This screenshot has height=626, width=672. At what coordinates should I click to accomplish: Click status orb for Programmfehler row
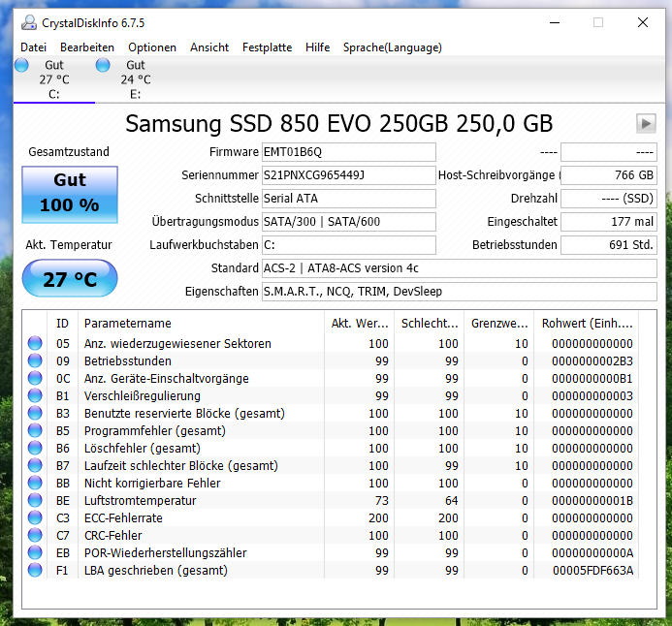pos(35,431)
